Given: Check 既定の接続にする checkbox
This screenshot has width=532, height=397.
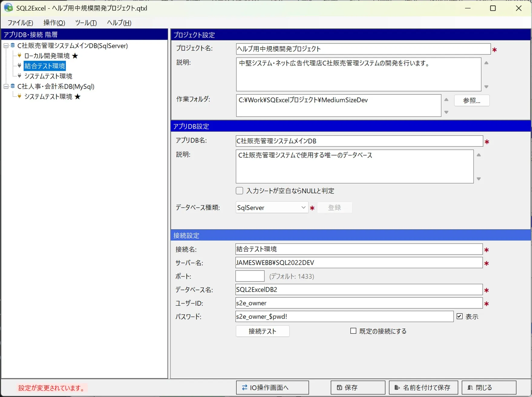Looking at the screenshot, I should (353, 331).
